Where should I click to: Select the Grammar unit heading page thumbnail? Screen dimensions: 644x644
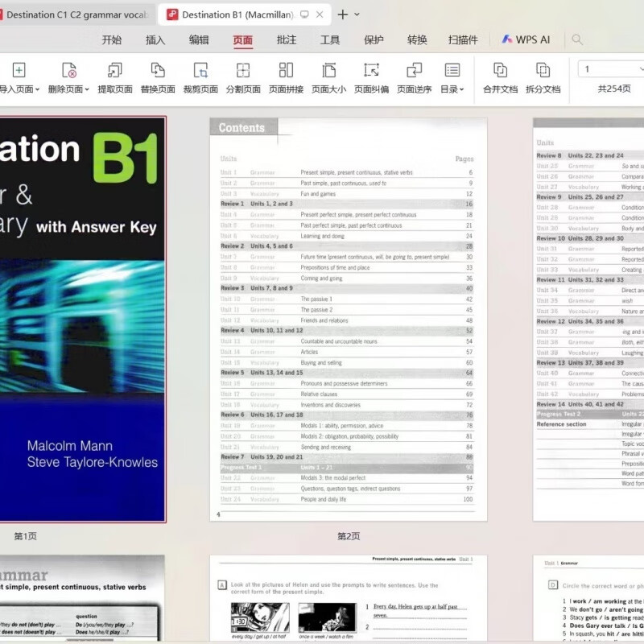point(82,598)
